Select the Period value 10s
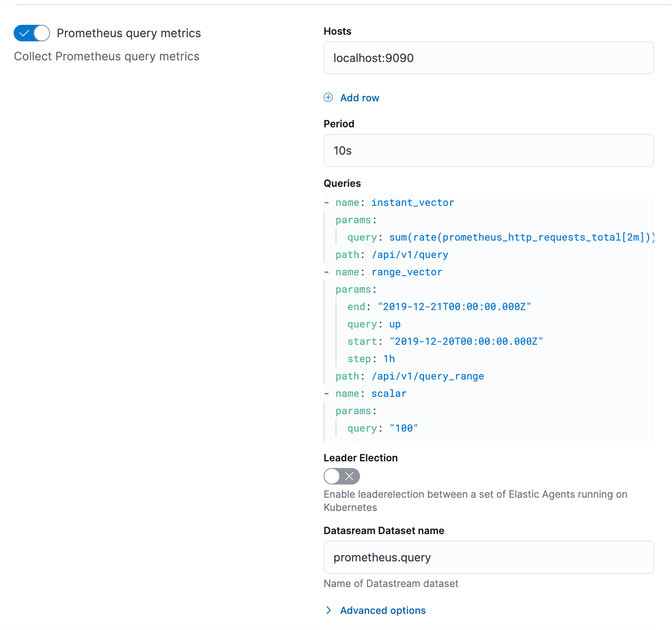The image size is (672, 630). tap(488, 150)
